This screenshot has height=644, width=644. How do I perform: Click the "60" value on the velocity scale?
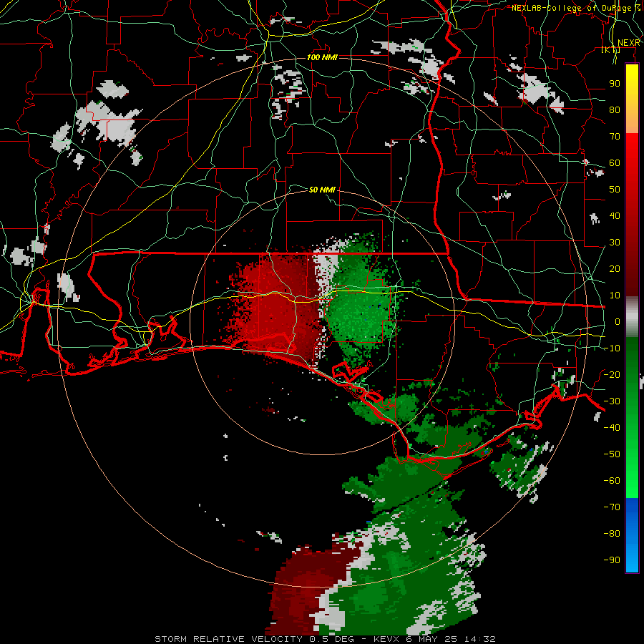pos(615,162)
